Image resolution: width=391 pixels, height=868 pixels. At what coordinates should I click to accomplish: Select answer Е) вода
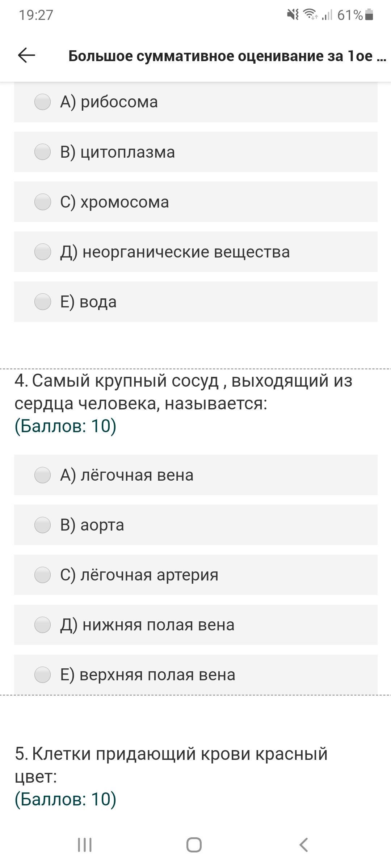click(x=43, y=302)
